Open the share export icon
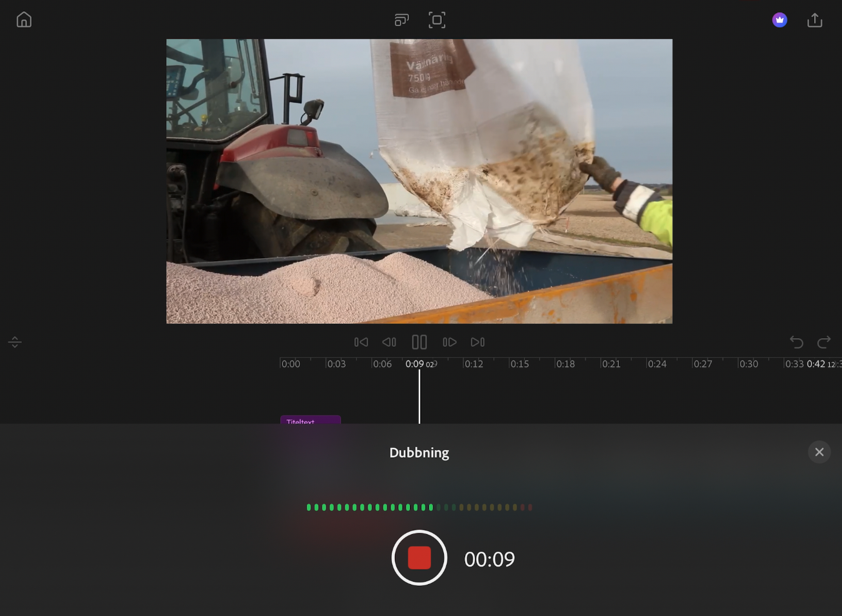Viewport: 842px width, 616px height. click(x=814, y=20)
